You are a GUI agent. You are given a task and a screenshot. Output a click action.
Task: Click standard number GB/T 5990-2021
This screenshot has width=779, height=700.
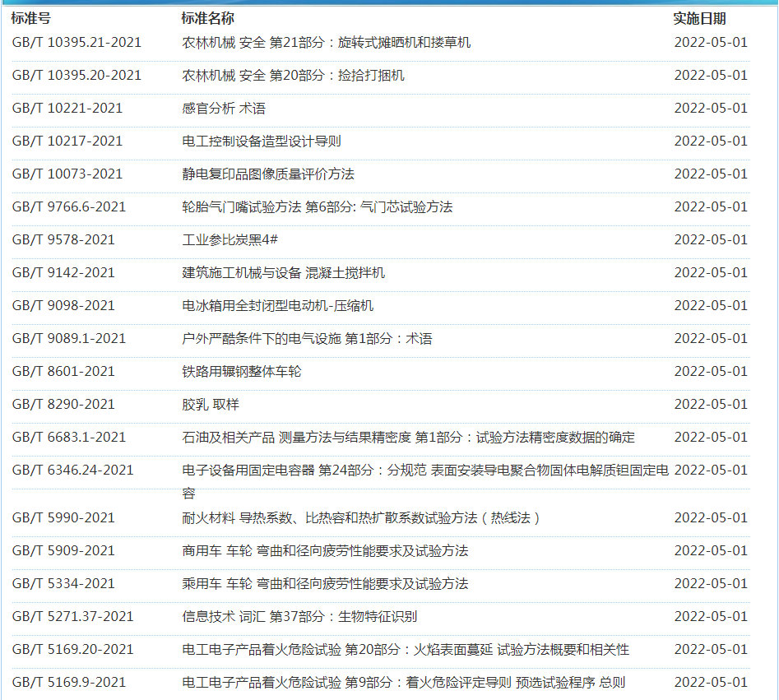(63, 517)
